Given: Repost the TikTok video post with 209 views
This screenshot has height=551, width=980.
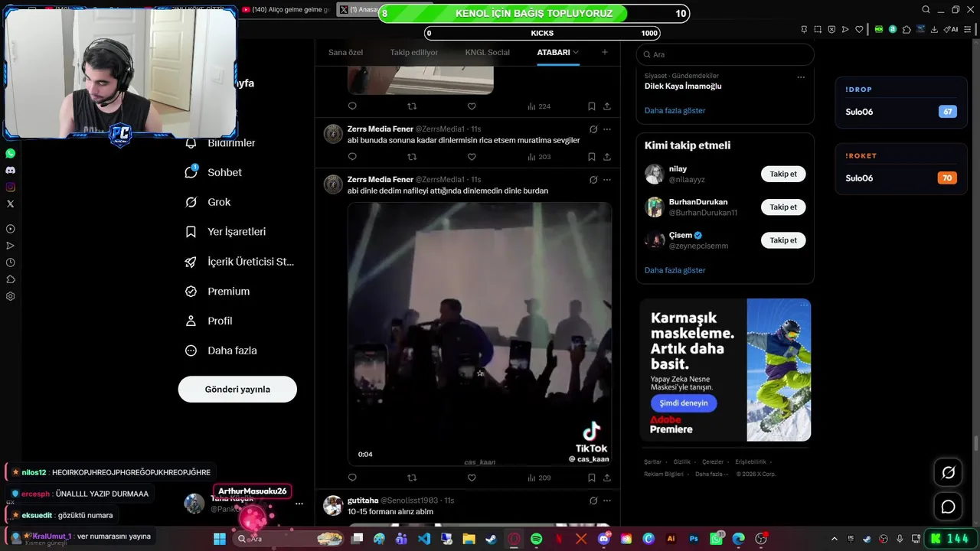Looking at the screenshot, I should [x=412, y=478].
